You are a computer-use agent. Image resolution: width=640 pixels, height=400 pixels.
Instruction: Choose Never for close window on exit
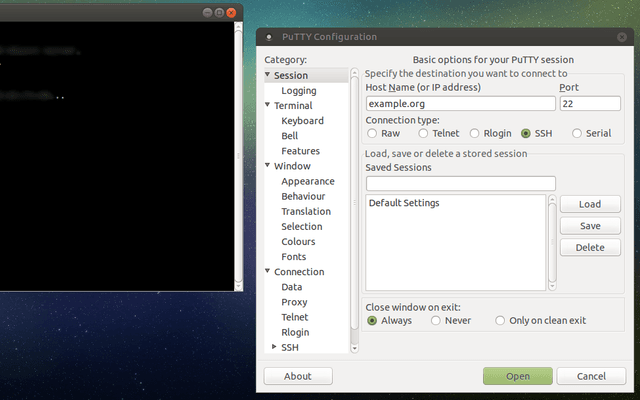(x=436, y=320)
